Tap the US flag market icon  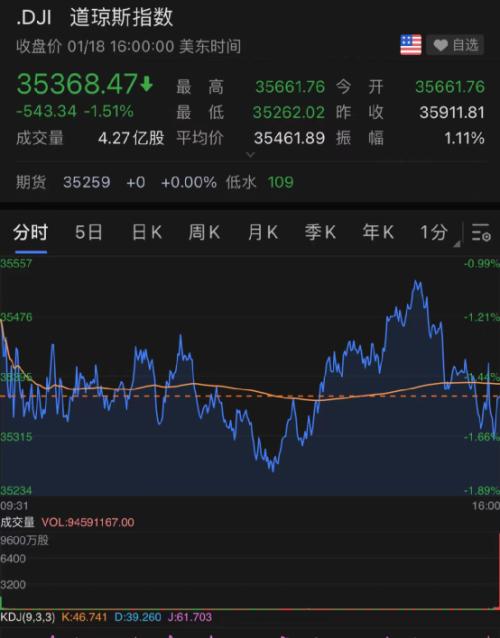pyautogui.click(x=410, y=44)
